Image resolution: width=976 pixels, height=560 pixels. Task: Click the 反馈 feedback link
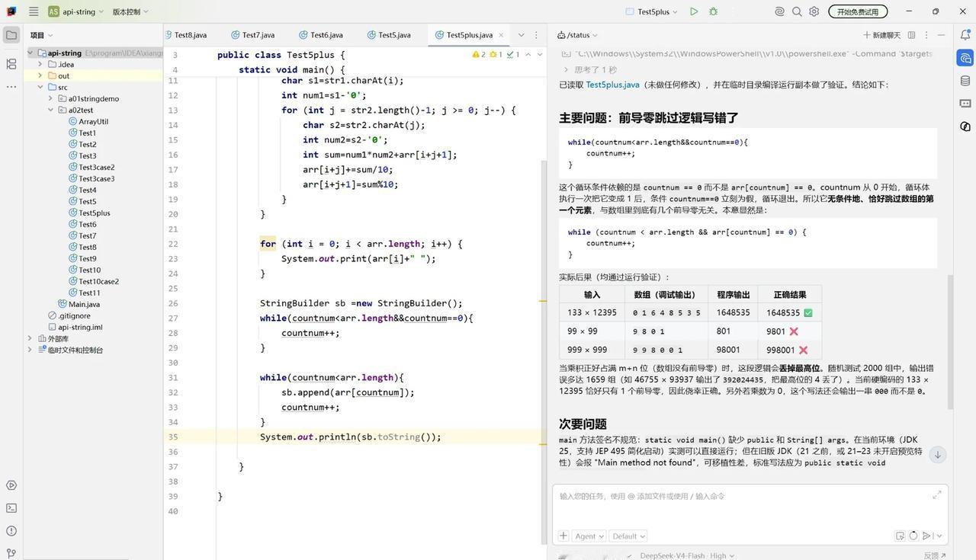[934, 555]
